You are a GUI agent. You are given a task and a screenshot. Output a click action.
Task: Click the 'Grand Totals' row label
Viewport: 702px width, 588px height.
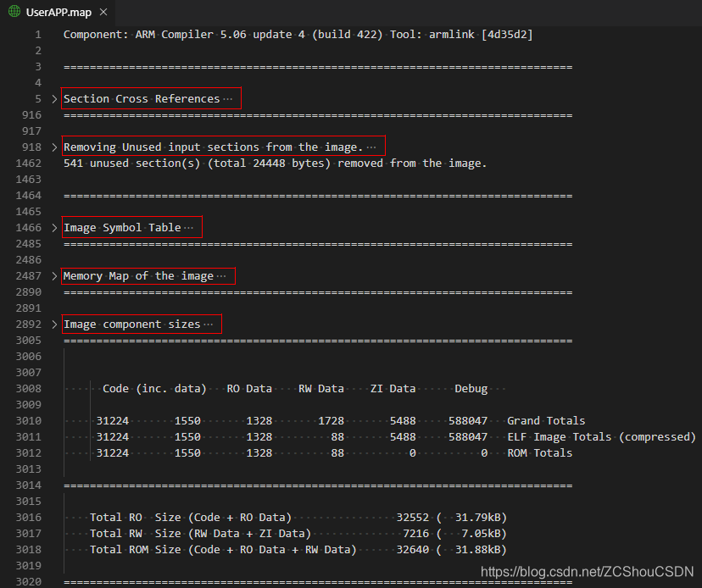546,421
